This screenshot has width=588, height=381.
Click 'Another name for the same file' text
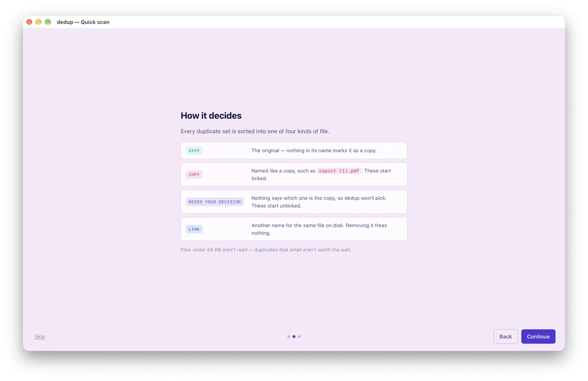[x=319, y=229]
